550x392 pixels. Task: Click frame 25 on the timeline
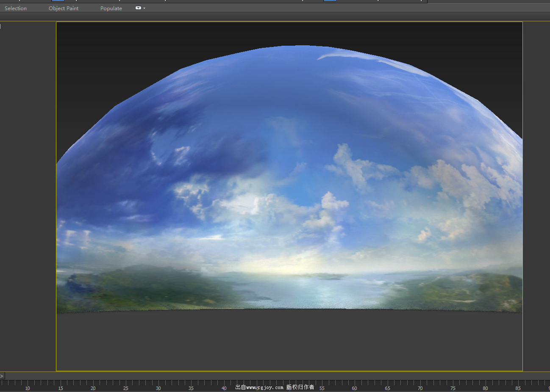126,388
